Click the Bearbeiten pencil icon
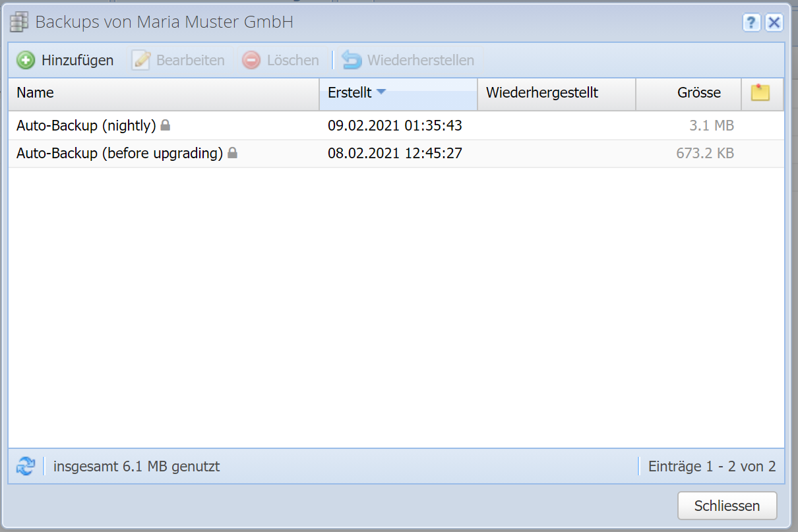The image size is (798, 532). click(x=141, y=61)
